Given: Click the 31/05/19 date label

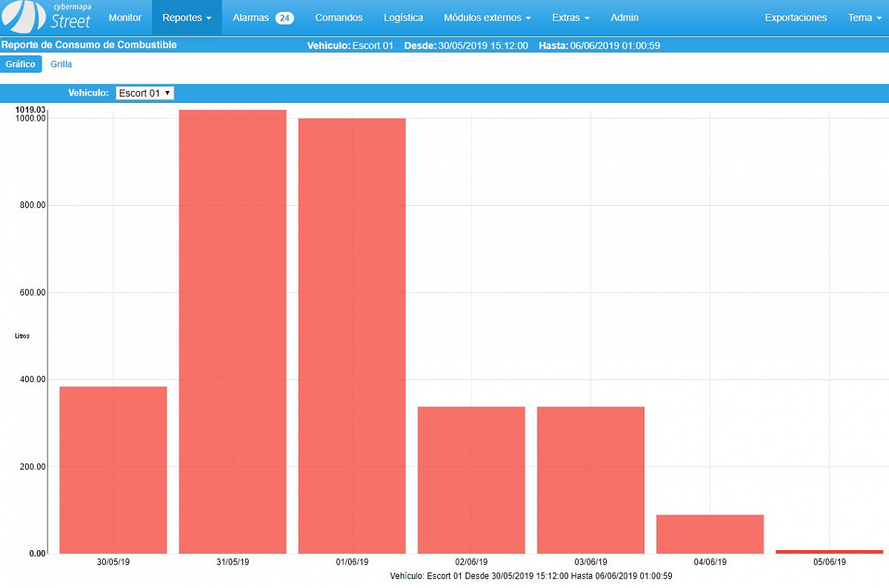Looking at the screenshot, I should pos(233,562).
